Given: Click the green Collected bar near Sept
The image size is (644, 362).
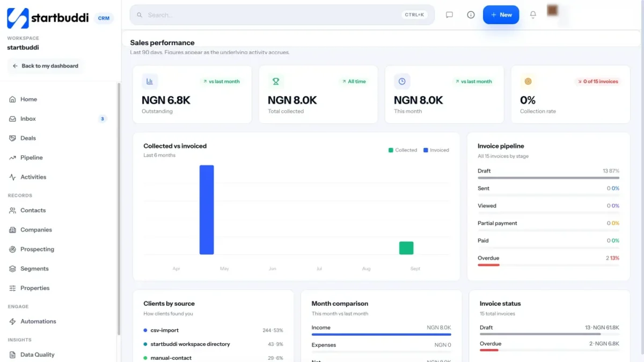Looking at the screenshot, I should pos(406,248).
